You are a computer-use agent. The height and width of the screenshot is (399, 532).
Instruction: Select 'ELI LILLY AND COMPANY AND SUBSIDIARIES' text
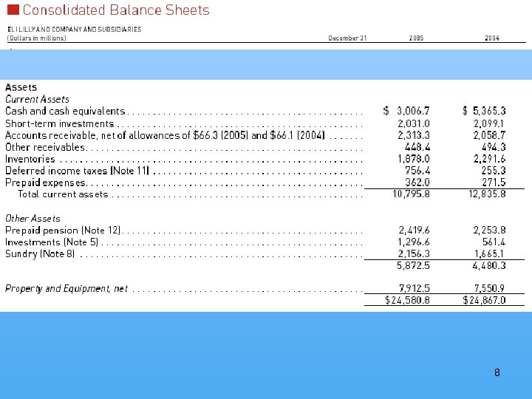(x=75, y=30)
